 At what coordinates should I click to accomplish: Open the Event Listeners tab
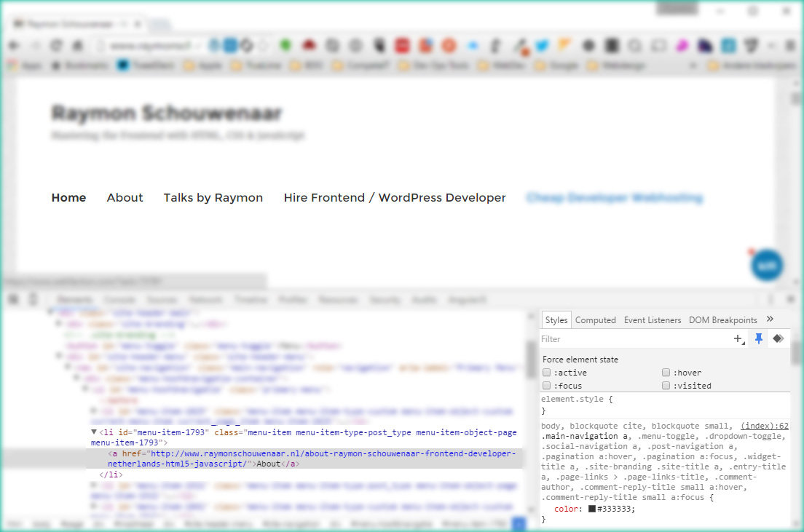(x=653, y=319)
